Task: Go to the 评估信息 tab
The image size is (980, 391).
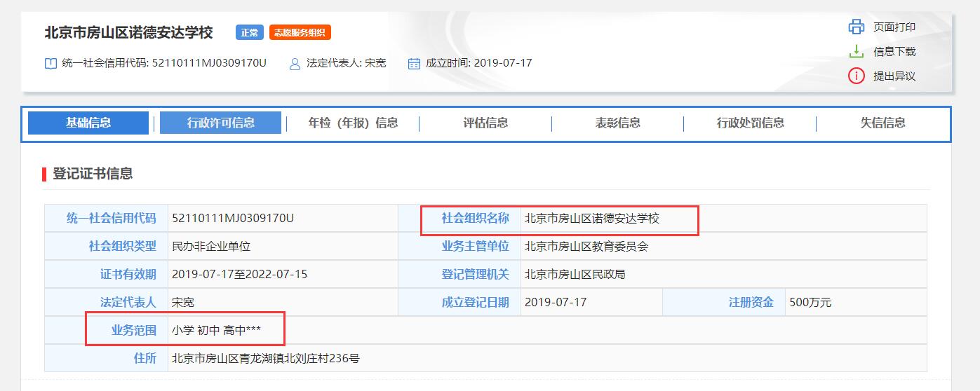Action: point(485,123)
